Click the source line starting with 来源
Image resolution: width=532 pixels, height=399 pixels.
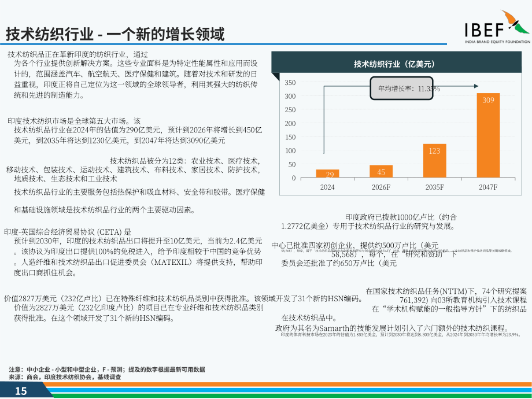pyautogui.click(x=65, y=377)
